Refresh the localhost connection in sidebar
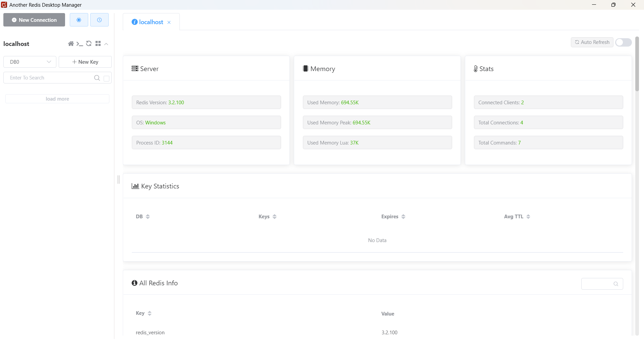Viewport: 644px width, 342px height. (x=89, y=44)
